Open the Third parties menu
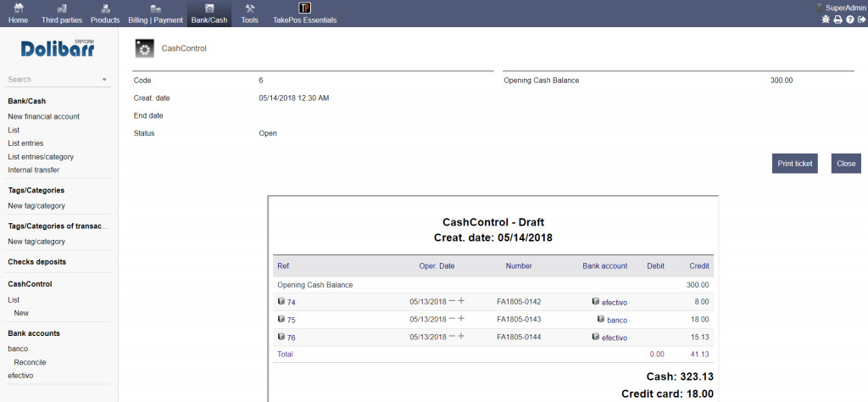Screen dimensions: 868x402 (62, 14)
